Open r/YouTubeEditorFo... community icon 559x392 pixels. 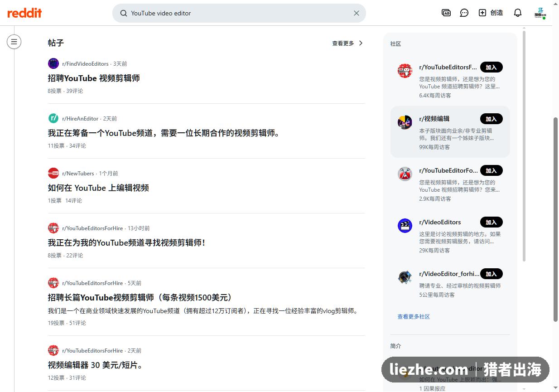pos(405,174)
